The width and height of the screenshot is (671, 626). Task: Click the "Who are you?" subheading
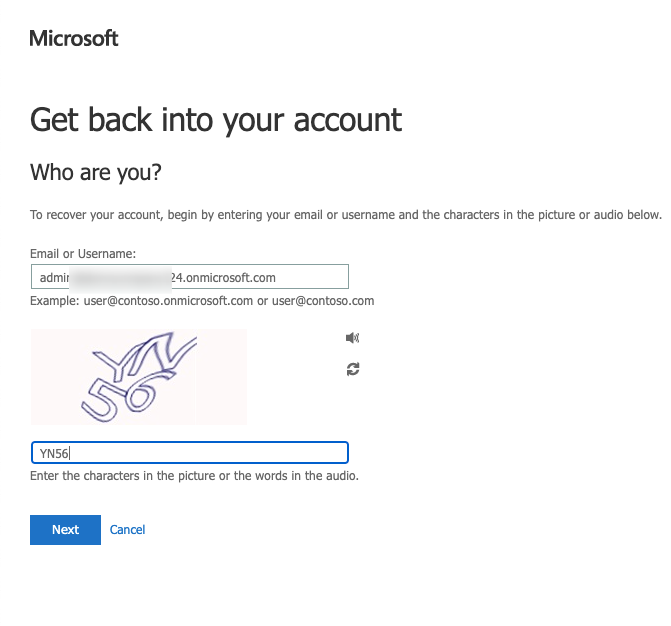96,173
